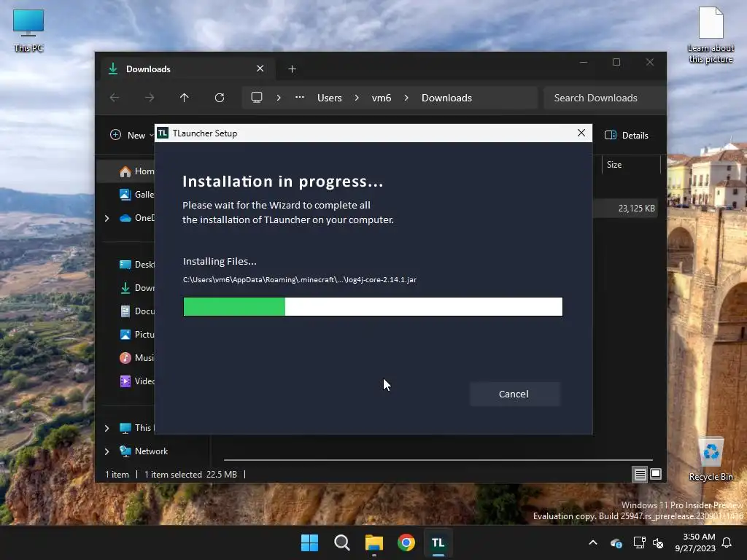Show hidden system tray icons
747x560 pixels.
(x=593, y=542)
